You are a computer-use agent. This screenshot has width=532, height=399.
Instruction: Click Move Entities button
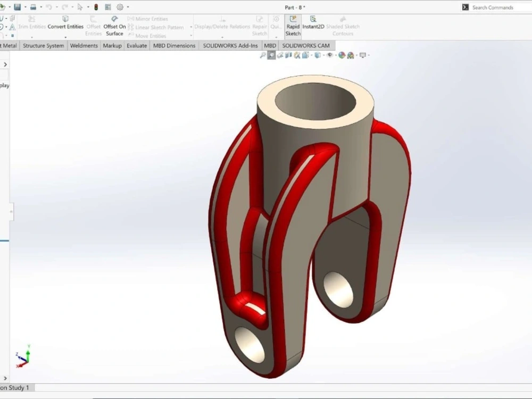click(147, 36)
